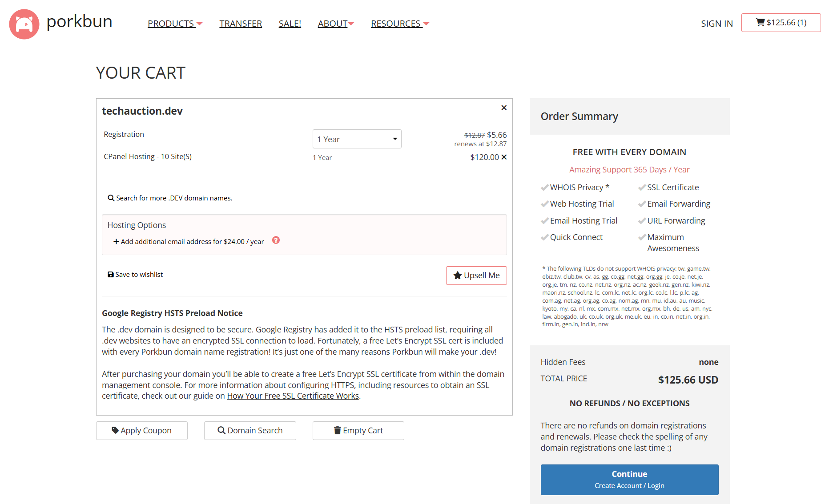Expand the ABOUT menu

[336, 24]
